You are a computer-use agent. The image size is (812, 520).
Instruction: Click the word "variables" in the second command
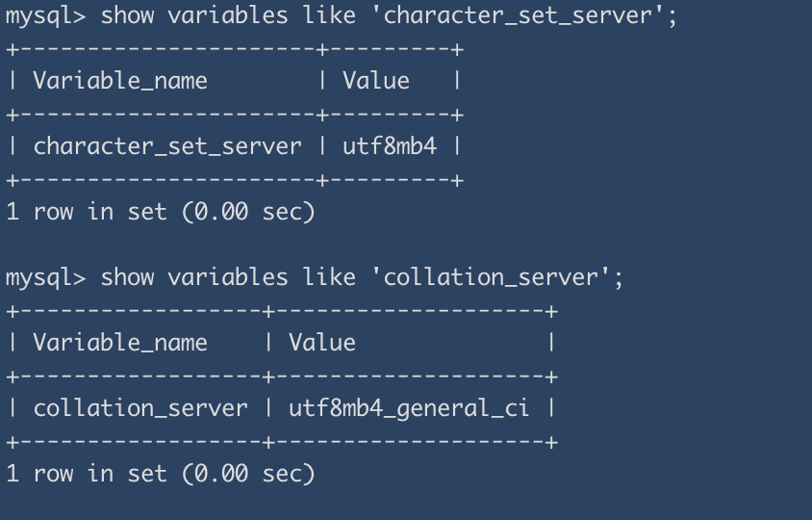point(228,277)
